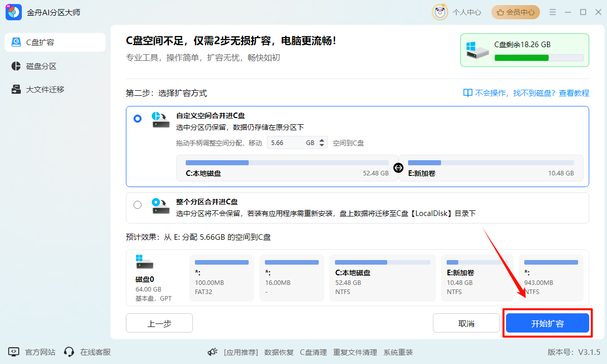Select the 磁盘分区 sidebar icon
The image size is (607, 364).
tap(16, 66)
